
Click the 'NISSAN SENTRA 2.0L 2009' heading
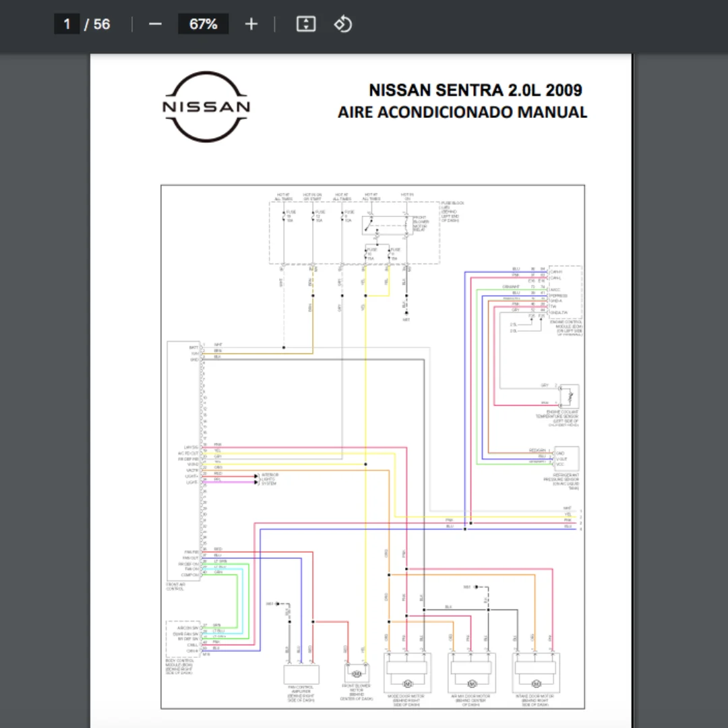475,90
